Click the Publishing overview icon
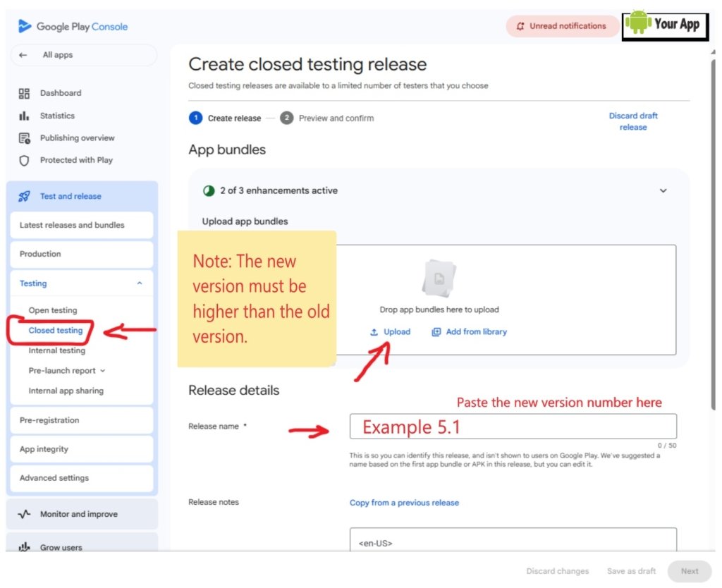The image size is (722, 588). click(x=24, y=137)
